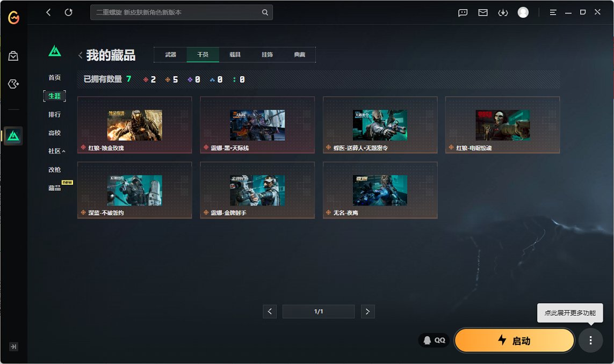
Task: Open the download manager icon
Action: tap(503, 12)
